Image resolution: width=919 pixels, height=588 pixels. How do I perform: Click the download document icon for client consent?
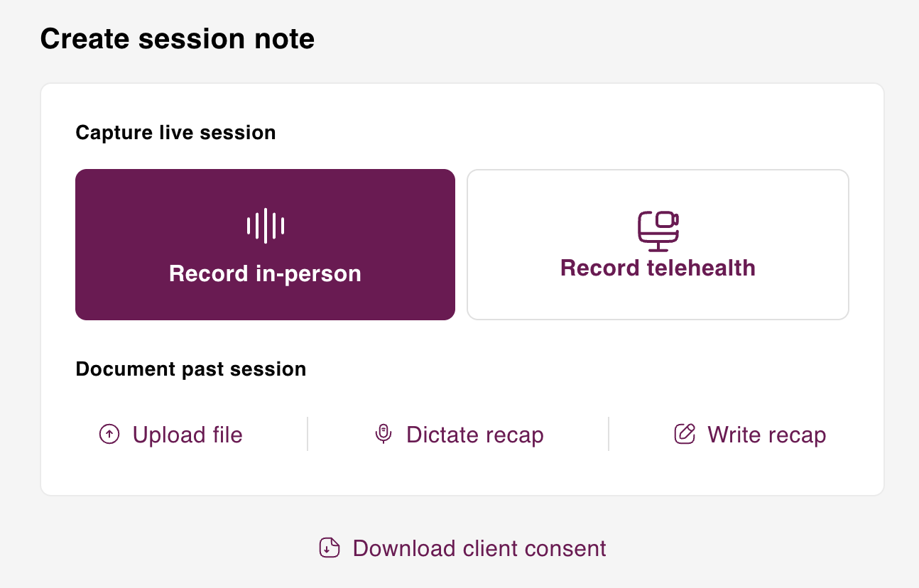[329, 548]
